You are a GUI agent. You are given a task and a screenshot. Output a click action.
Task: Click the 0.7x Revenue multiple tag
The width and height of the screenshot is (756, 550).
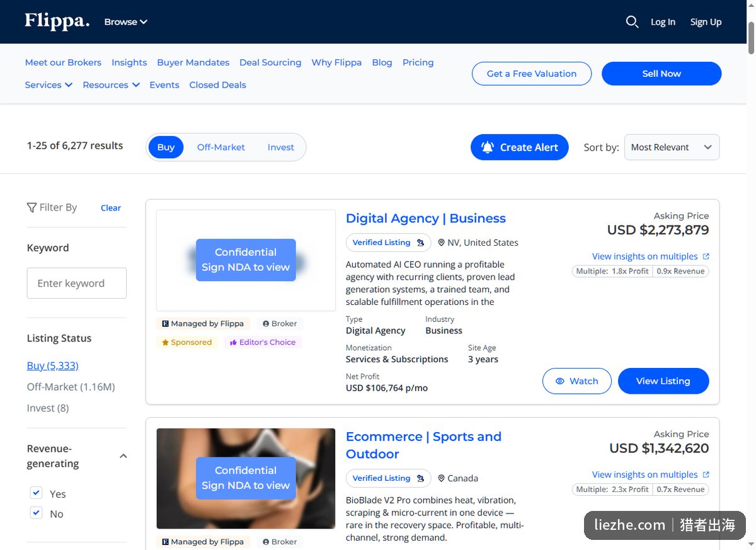(680, 490)
